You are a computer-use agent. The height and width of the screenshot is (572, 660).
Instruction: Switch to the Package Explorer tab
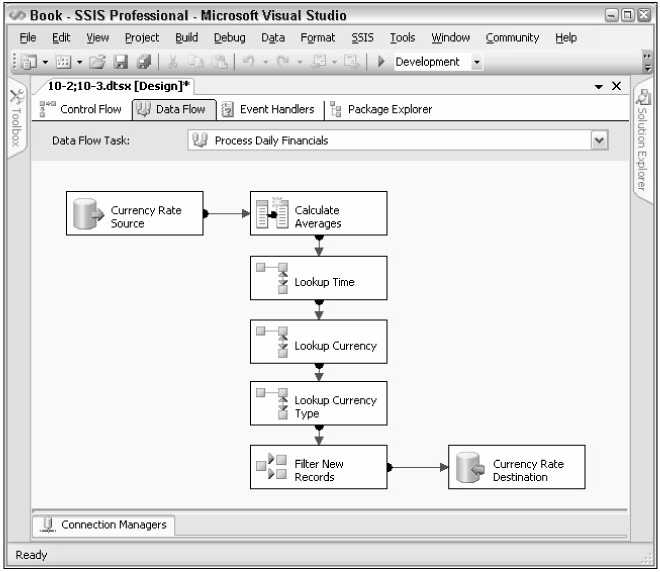381,109
